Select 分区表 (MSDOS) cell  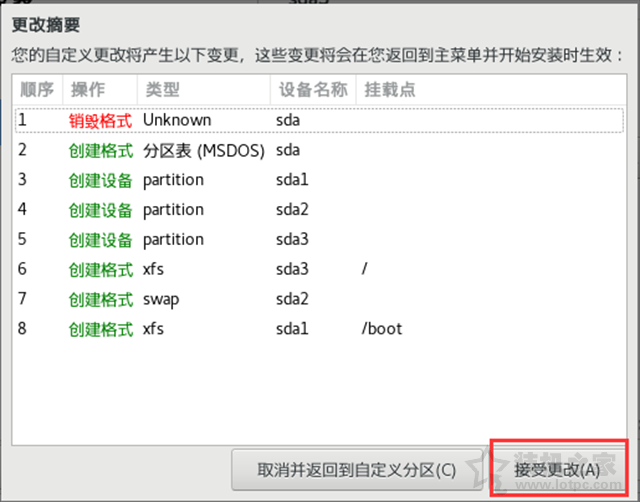204,151
